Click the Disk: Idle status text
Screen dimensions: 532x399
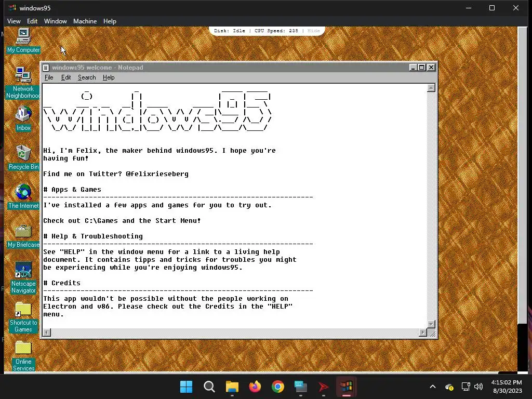229,31
